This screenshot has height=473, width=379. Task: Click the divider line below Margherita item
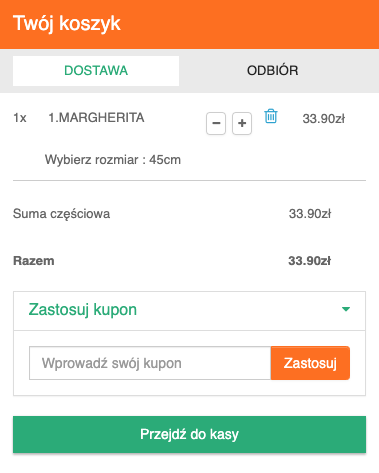(x=189, y=181)
